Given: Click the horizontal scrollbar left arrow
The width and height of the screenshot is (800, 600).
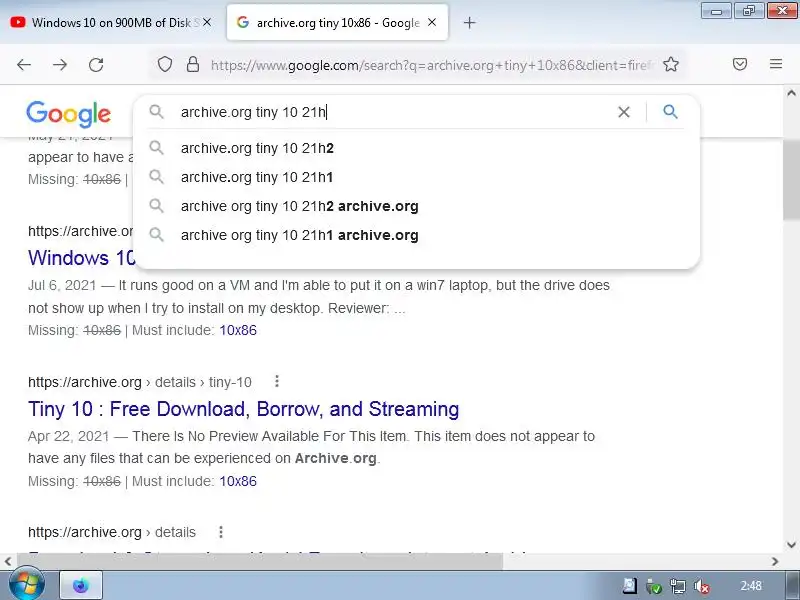Looking at the screenshot, I should [8, 562].
